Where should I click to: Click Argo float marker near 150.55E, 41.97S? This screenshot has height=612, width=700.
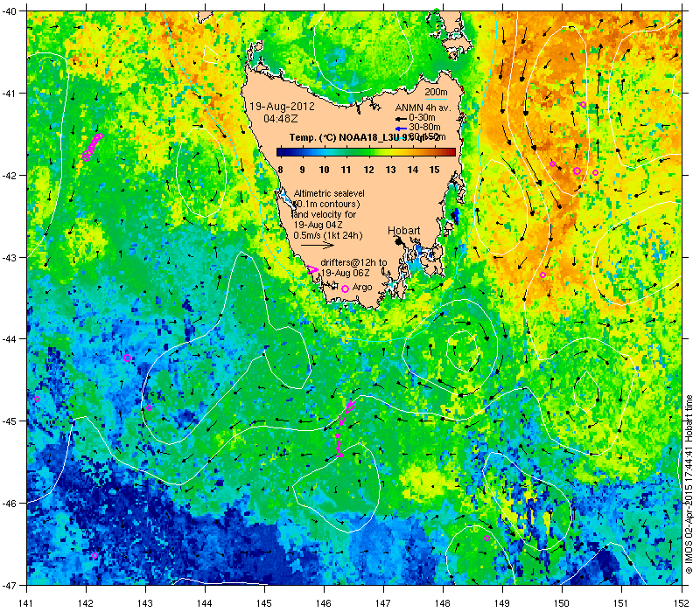point(595,172)
